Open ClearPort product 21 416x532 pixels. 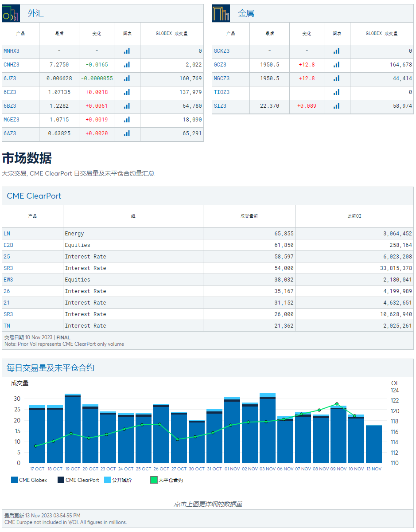[x=7, y=303]
